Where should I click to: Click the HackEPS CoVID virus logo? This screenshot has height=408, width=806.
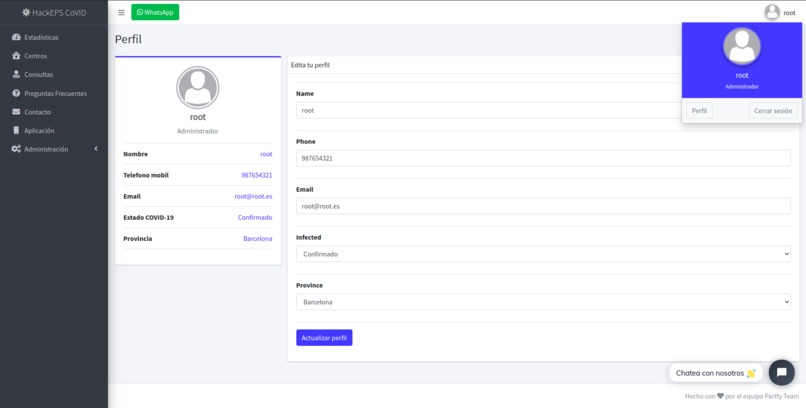(26, 12)
